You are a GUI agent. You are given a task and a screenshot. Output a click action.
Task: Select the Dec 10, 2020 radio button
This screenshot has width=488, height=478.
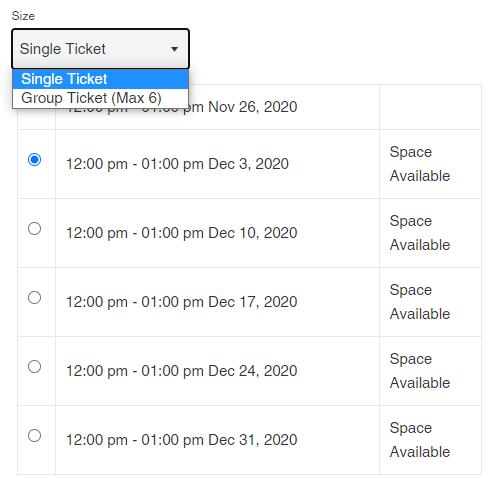[34, 228]
